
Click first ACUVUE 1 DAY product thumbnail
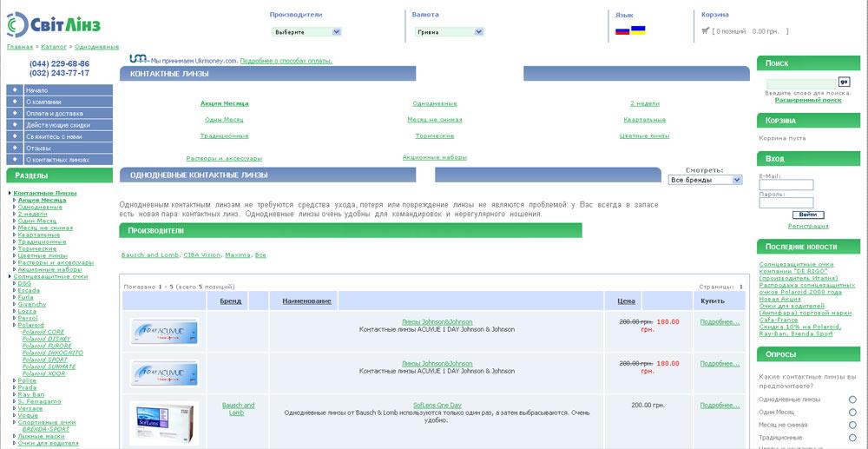click(x=164, y=332)
